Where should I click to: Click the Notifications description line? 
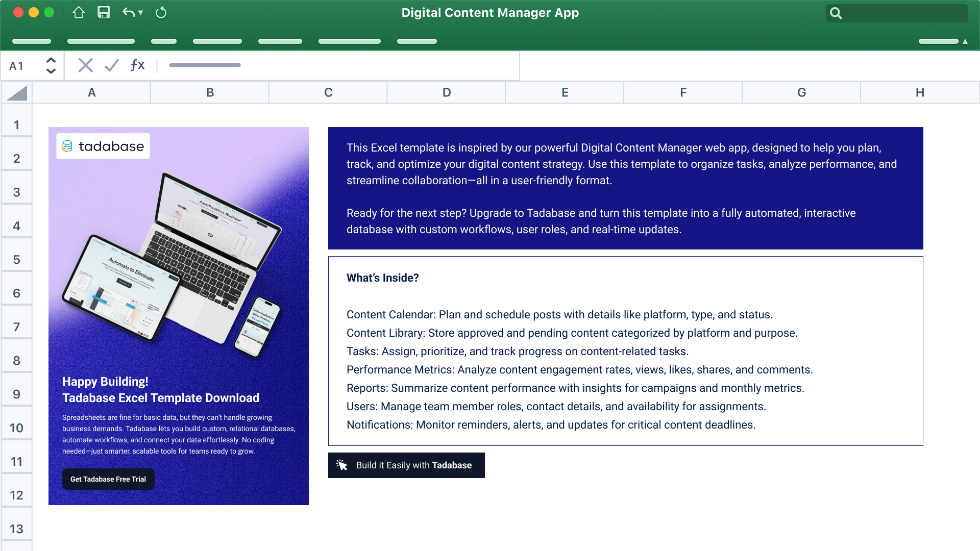551,425
